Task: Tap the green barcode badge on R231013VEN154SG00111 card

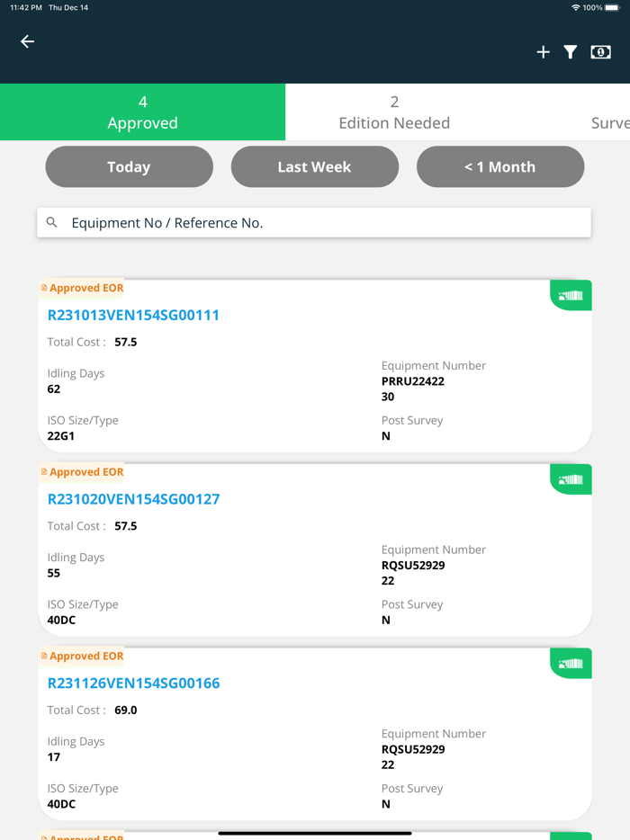Action: point(571,295)
